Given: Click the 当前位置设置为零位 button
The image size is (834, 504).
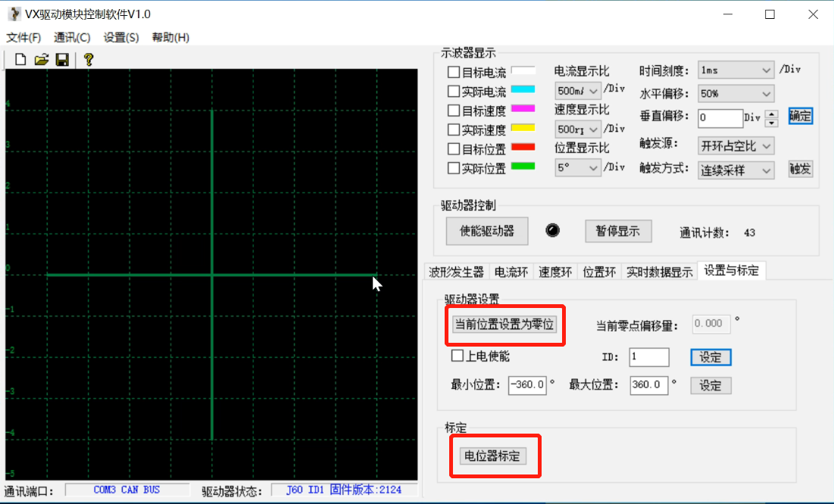Looking at the screenshot, I should (504, 325).
